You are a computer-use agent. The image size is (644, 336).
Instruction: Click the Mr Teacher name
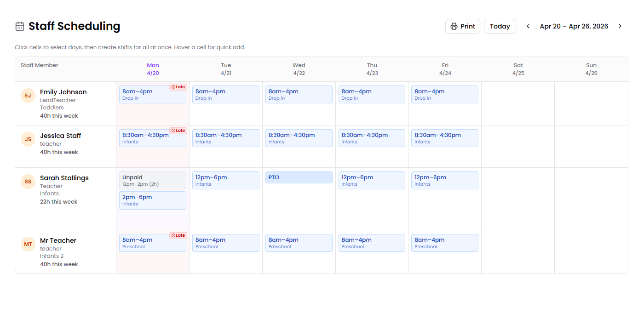pyautogui.click(x=58, y=240)
